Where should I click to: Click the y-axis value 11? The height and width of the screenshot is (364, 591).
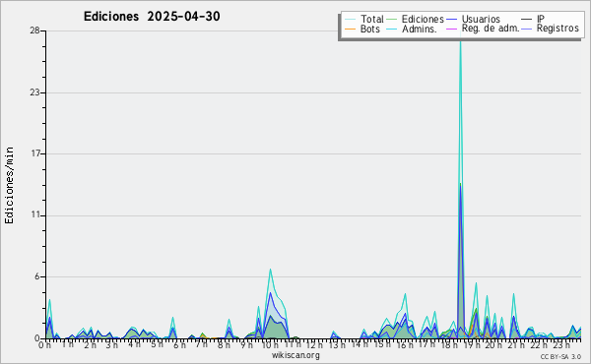[35, 214]
